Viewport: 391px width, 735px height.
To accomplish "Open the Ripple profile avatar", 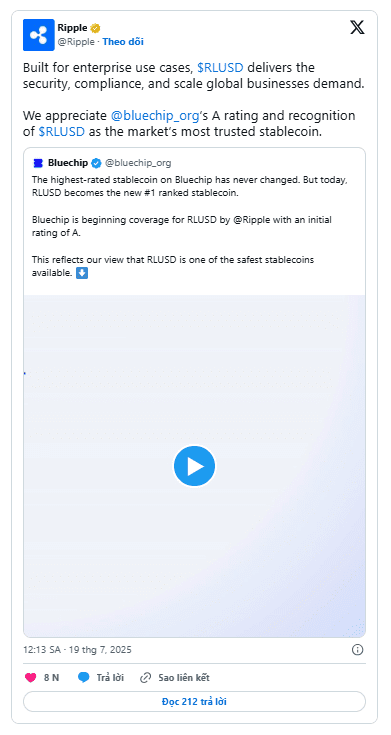I will [38, 35].
